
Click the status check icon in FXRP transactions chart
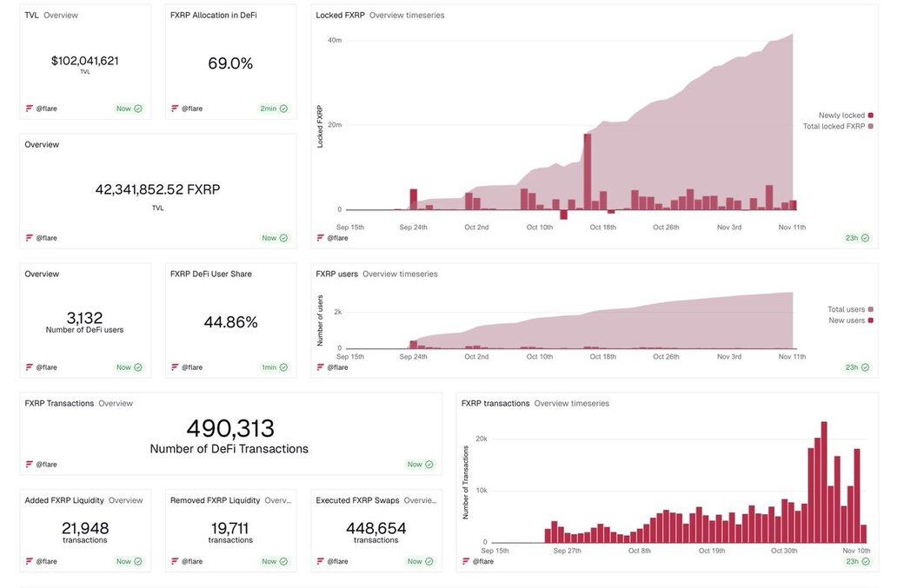pos(865,562)
